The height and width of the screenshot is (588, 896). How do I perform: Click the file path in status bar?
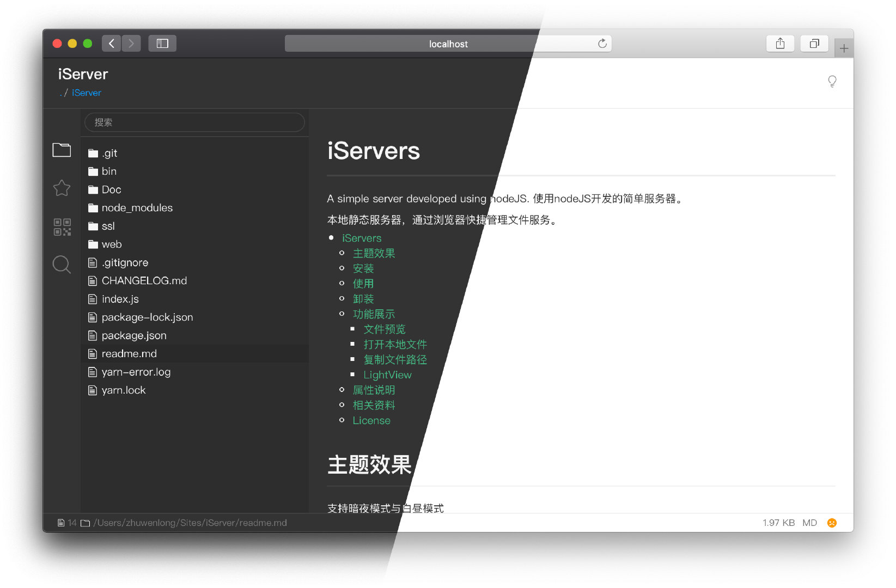point(190,523)
